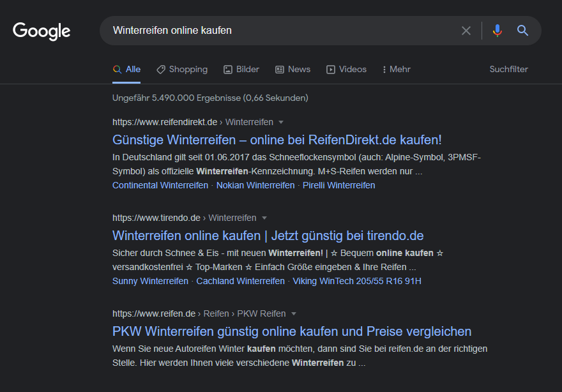This screenshot has height=392, width=562.
Task: Start voice search with microphone icon
Action: coord(497,31)
